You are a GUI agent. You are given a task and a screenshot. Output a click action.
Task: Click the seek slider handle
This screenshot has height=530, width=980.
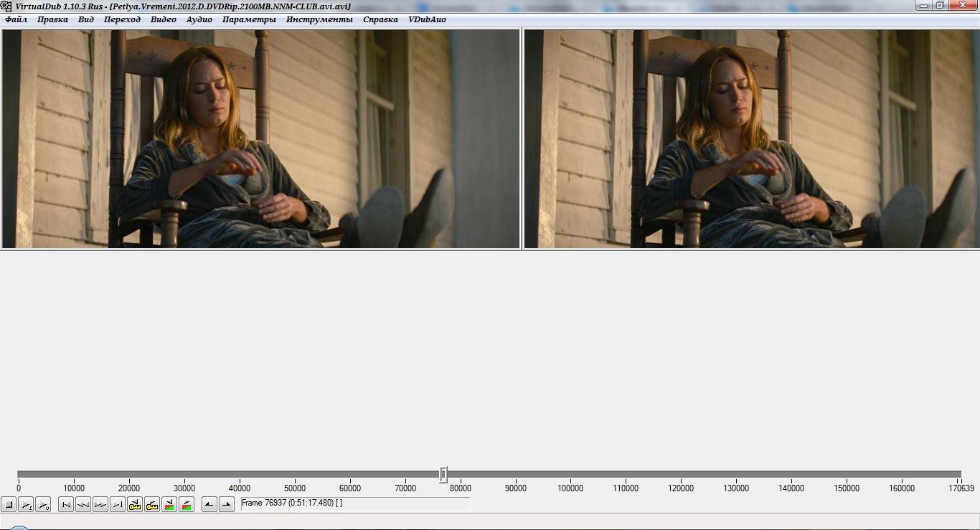[x=443, y=475]
